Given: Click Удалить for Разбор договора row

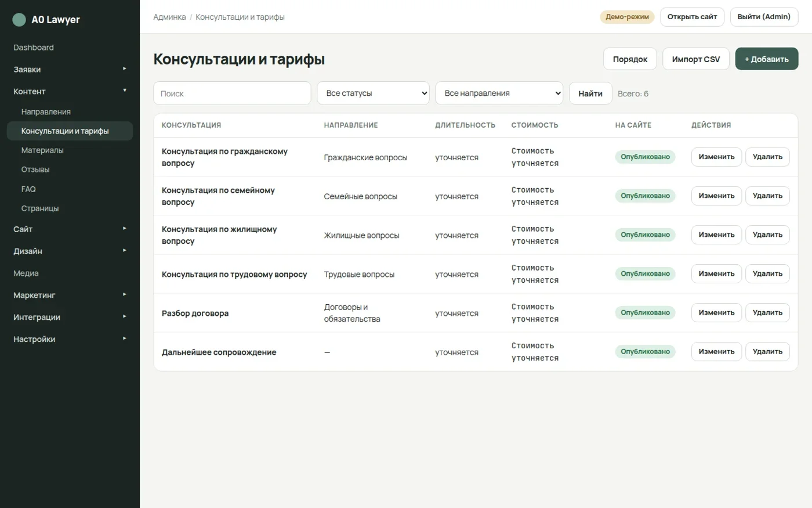Looking at the screenshot, I should point(767,312).
